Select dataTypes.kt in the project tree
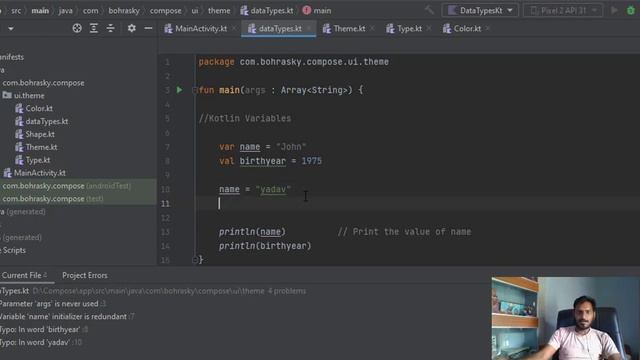The height and width of the screenshot is (360, 640). [x=42, y=122]
